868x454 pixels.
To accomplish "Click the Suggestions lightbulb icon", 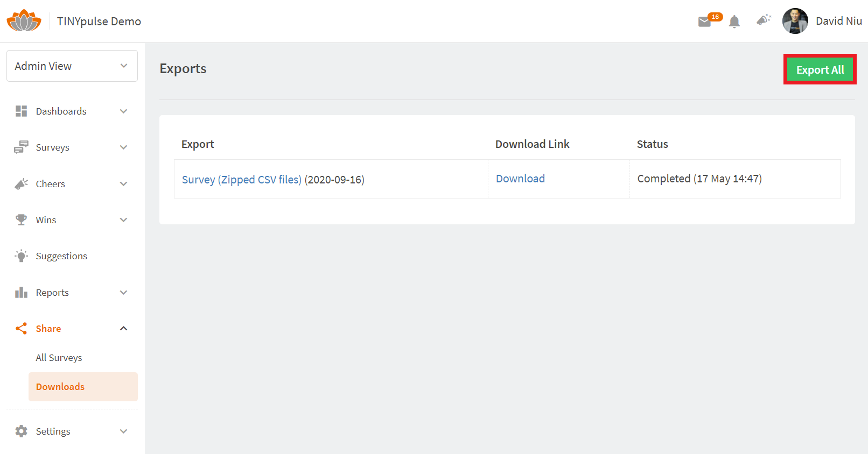I will (x=21, y=256).
